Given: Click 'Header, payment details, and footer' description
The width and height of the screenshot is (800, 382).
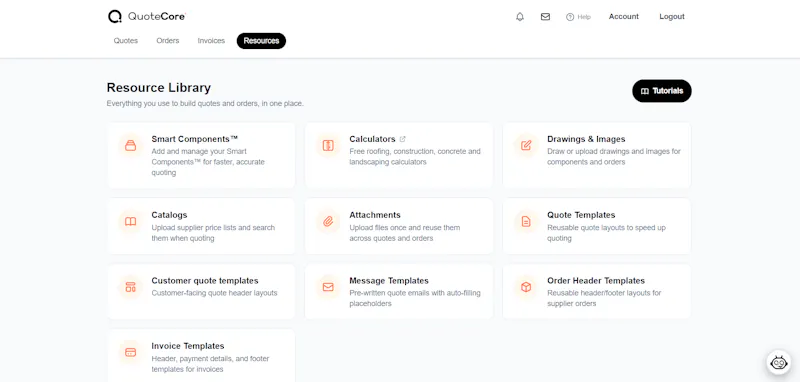Looking at the screenshot, I should coord(210,364).
